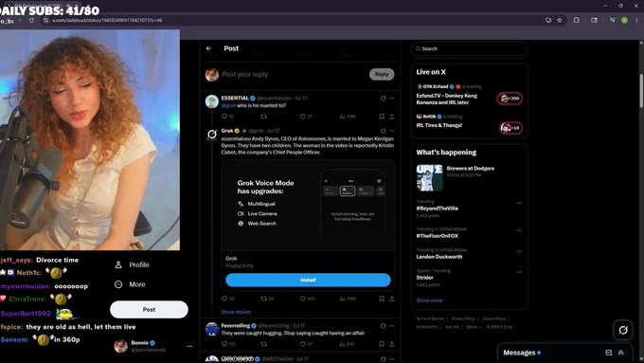
Task: Click Grok explain icon on Grok's reply
Action: point(383,131)
